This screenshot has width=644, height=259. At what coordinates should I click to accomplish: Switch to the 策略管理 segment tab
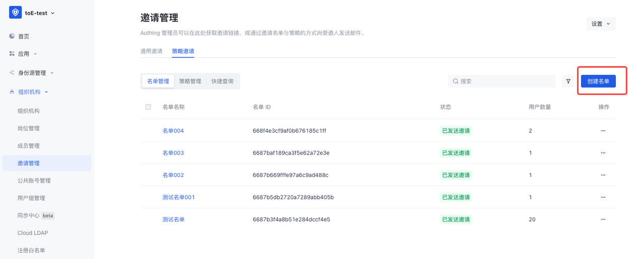(190, 81)
